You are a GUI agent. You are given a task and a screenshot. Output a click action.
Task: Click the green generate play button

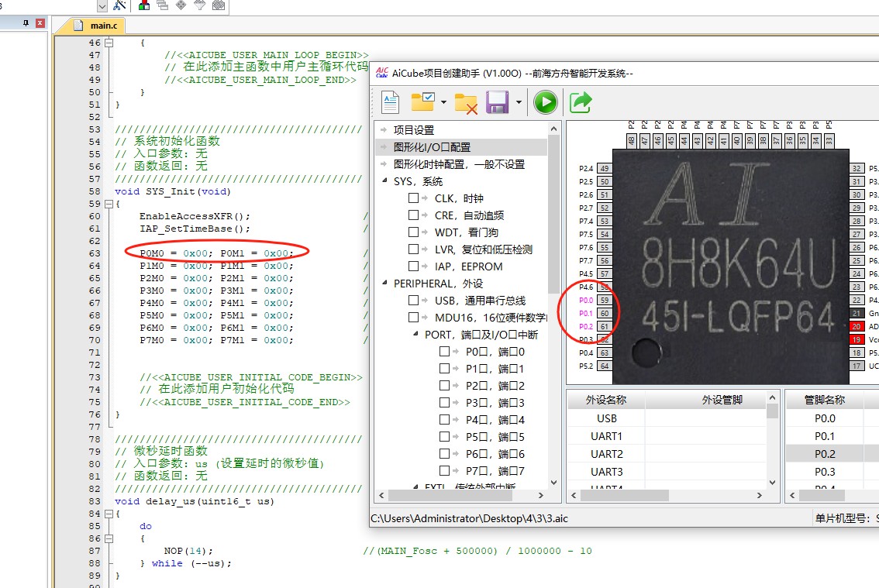(x=546, y=102)
